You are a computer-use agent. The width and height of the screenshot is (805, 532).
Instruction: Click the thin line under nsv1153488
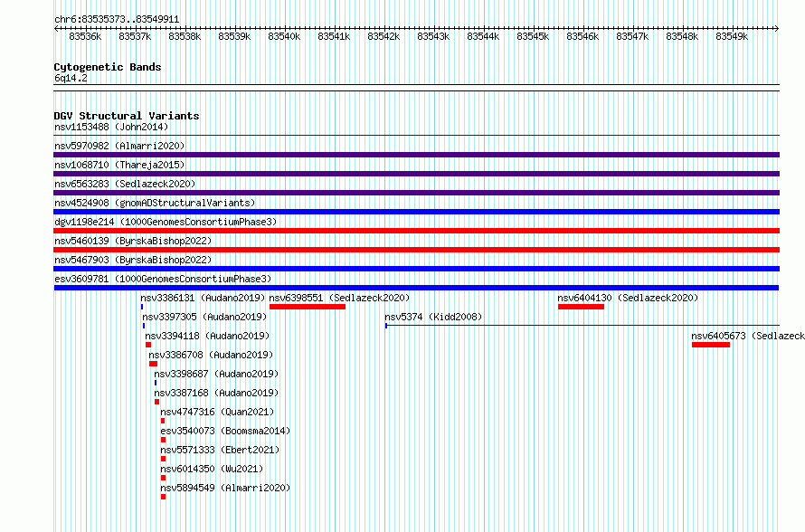click(x=416, y=136)
